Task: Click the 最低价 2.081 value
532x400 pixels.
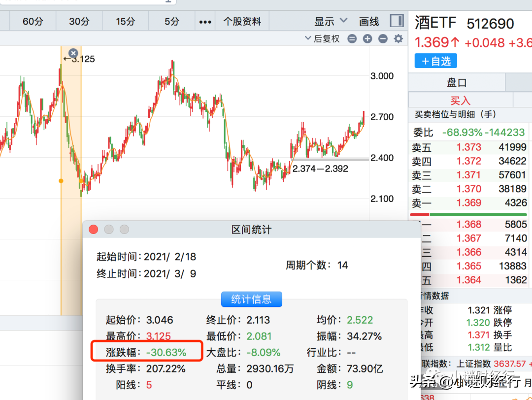Action: click(x=259, y=336)
